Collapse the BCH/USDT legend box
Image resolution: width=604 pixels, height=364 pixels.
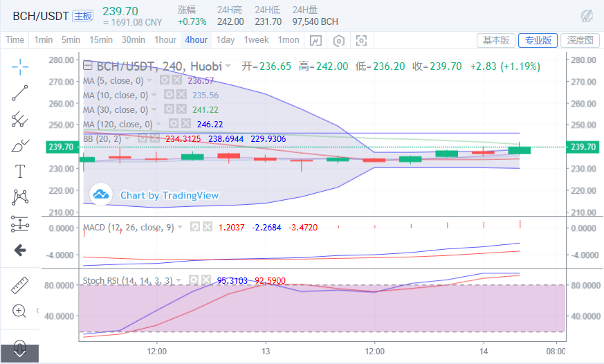88,66
